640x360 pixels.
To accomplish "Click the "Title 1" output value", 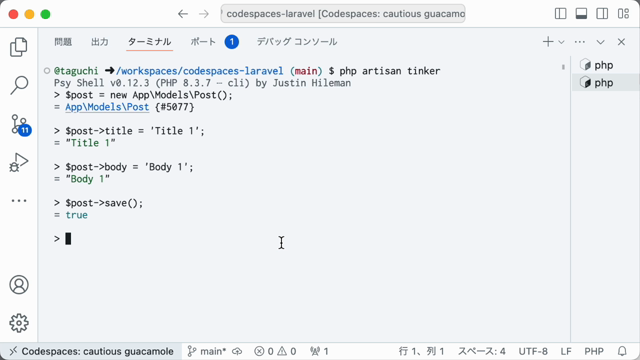I will (90, 143).
